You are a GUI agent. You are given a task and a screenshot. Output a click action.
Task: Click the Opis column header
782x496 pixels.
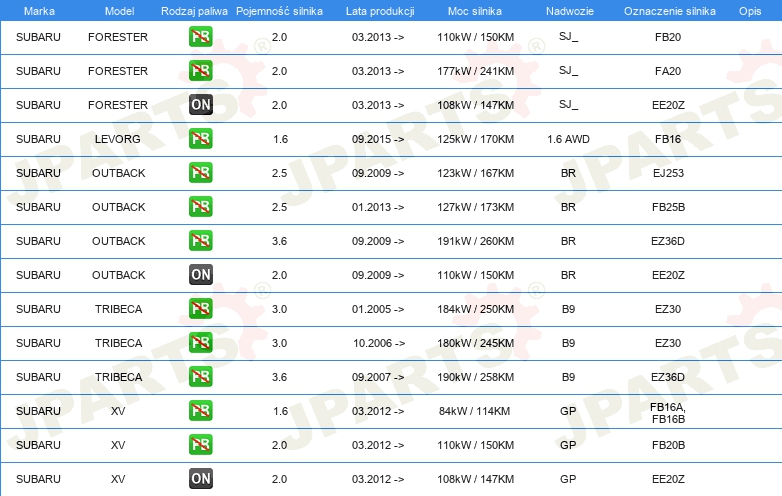(750, 11)
